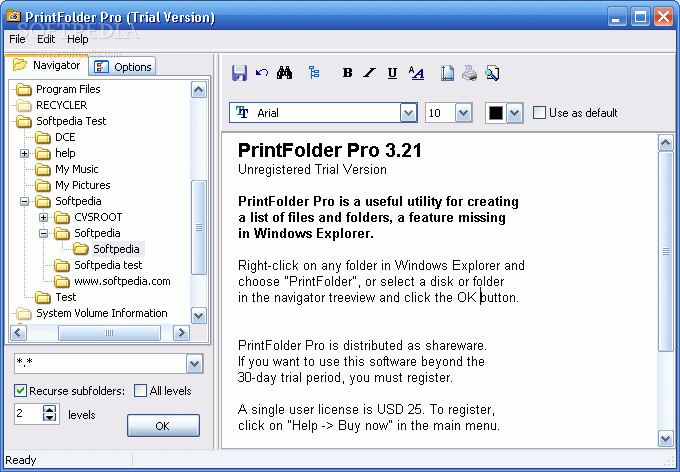
Task: Click the OK button
Action: tap(163, 426)
